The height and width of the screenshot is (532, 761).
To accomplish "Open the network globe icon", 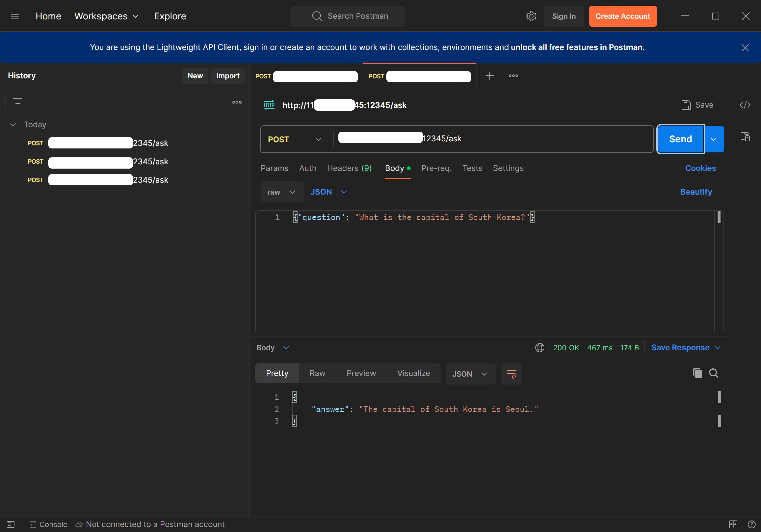I will pyautogui.click(x=540, y=348).
